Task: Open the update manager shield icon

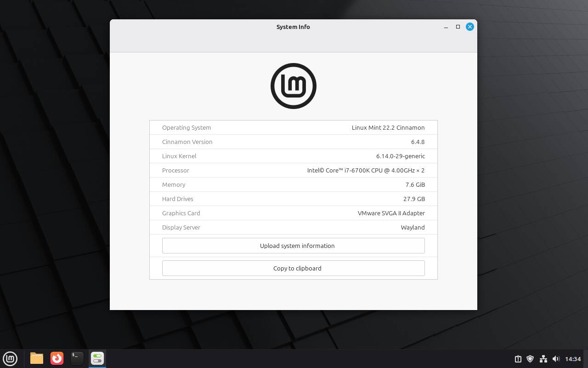Action: pos(530,359)
